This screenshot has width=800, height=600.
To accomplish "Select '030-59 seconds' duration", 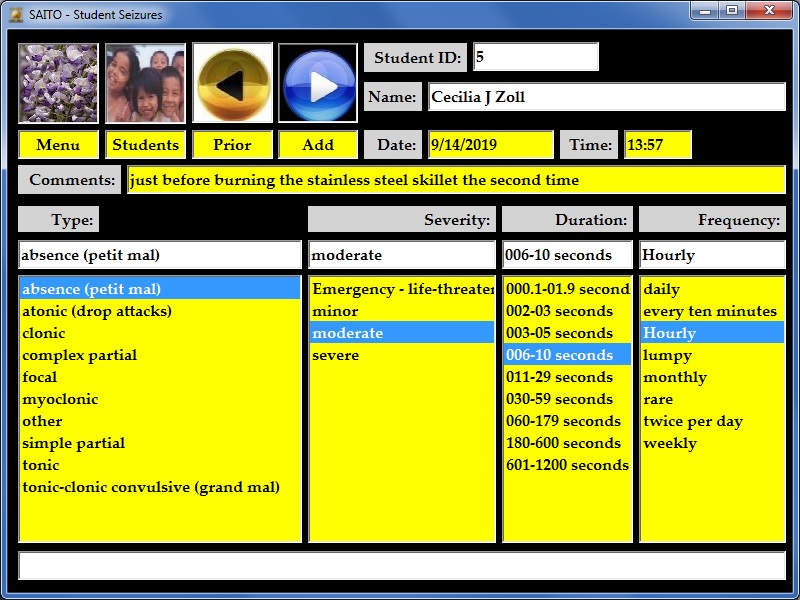I will [x=559, y=399].
